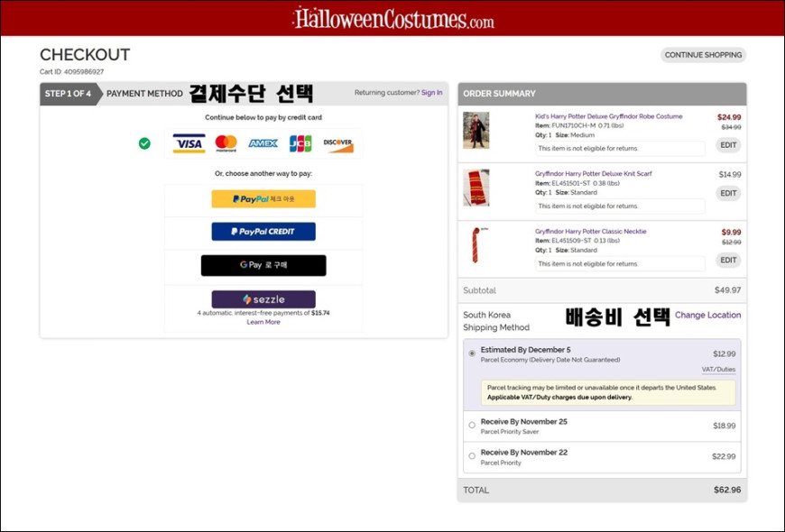Click the PAYMENT METHOD step label
Viewport: 785px width, 532px height.
(144, 94)
